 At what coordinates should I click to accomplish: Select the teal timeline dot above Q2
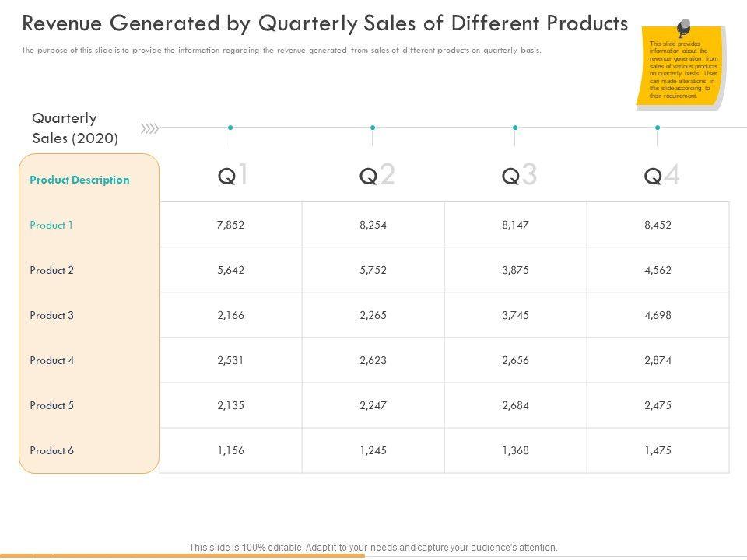click(373, 128)
